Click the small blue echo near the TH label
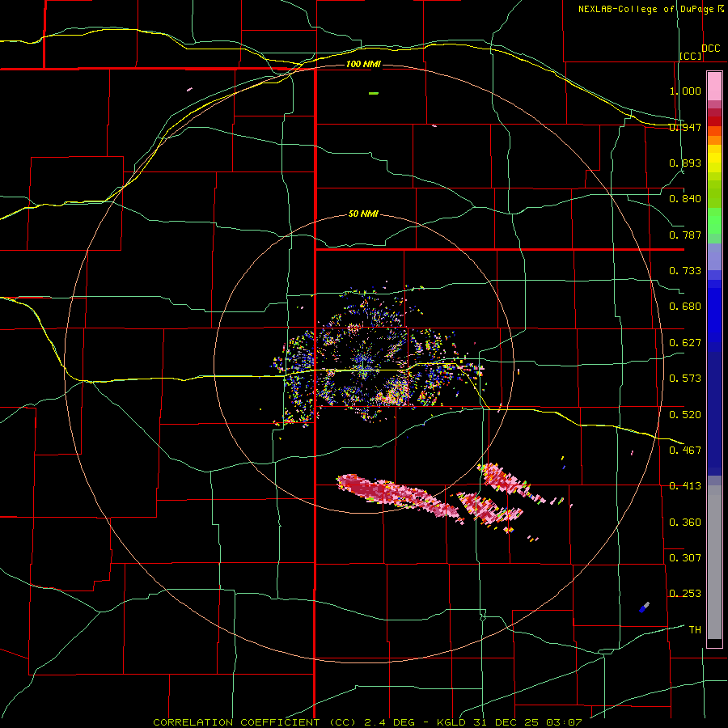Viewport: 728px width, 728px height. [x=644, y=607]
